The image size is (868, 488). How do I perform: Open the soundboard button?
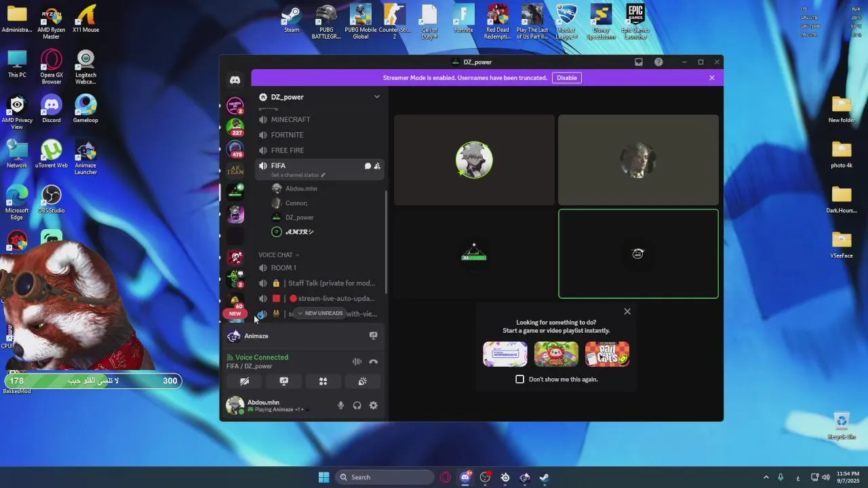(362, 381)
